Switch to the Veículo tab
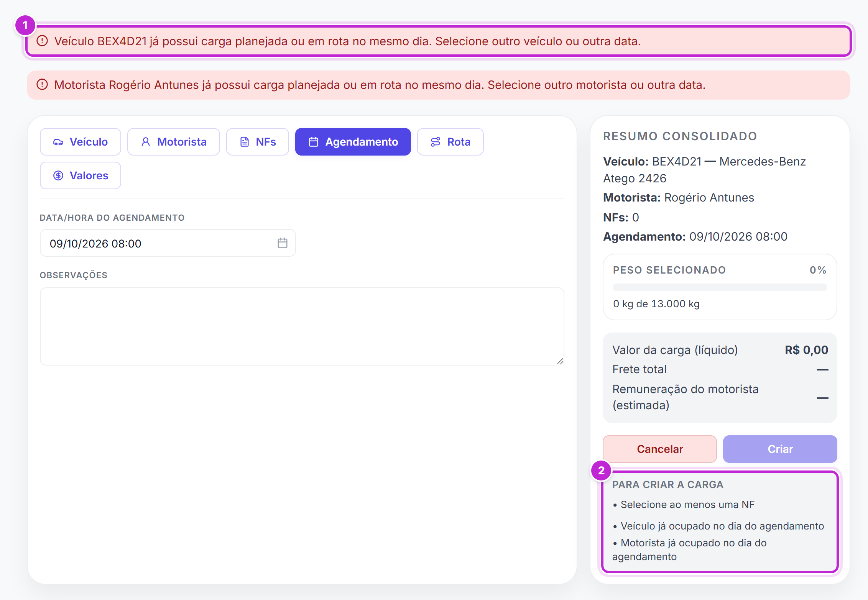The image size is (868, 600). [81, 142]
